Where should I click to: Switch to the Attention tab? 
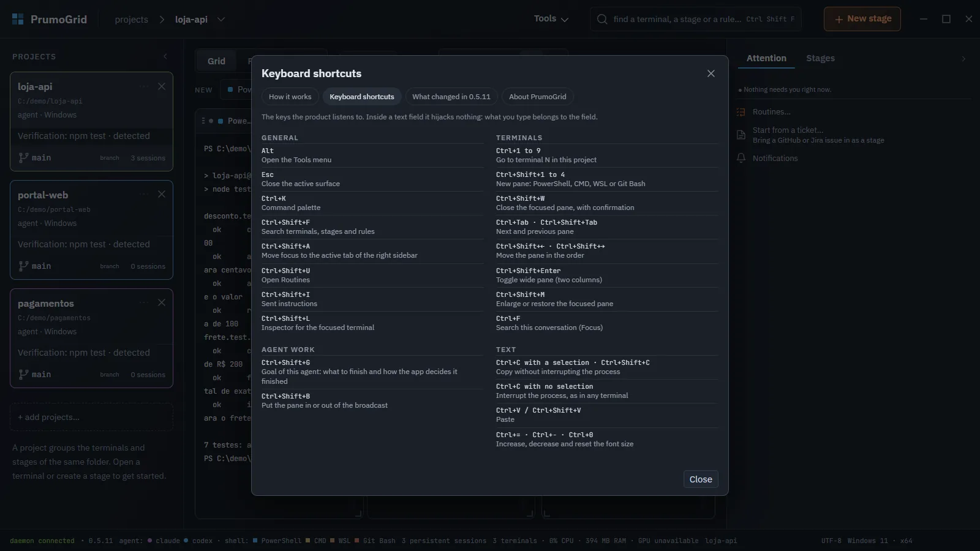pyautogui.click(x=766, y=58)
